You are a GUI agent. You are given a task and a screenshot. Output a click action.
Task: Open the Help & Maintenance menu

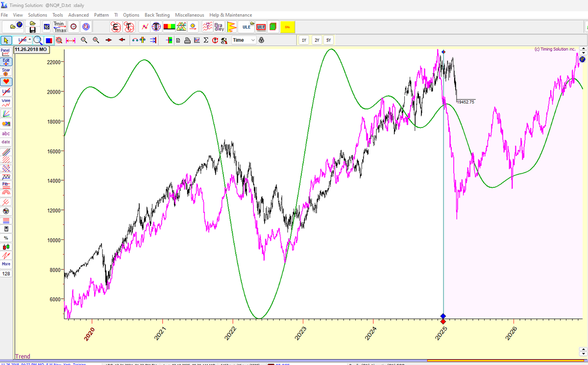(x=231, y=15)
